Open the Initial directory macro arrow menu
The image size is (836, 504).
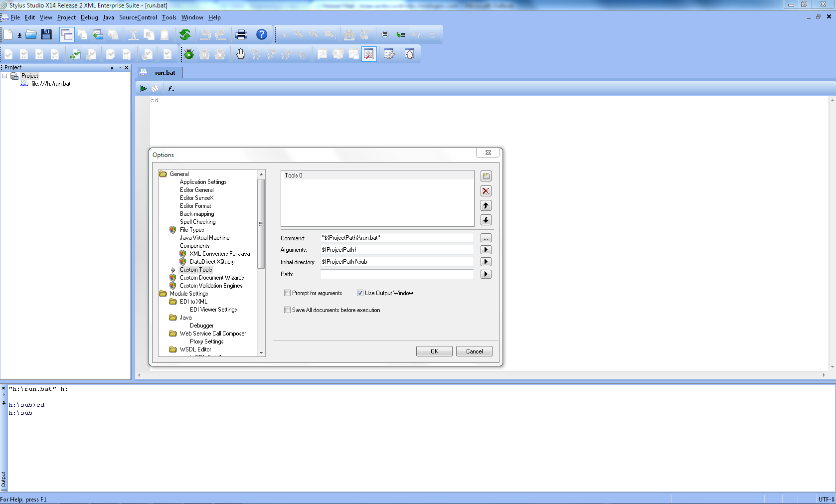coord(486,262)
